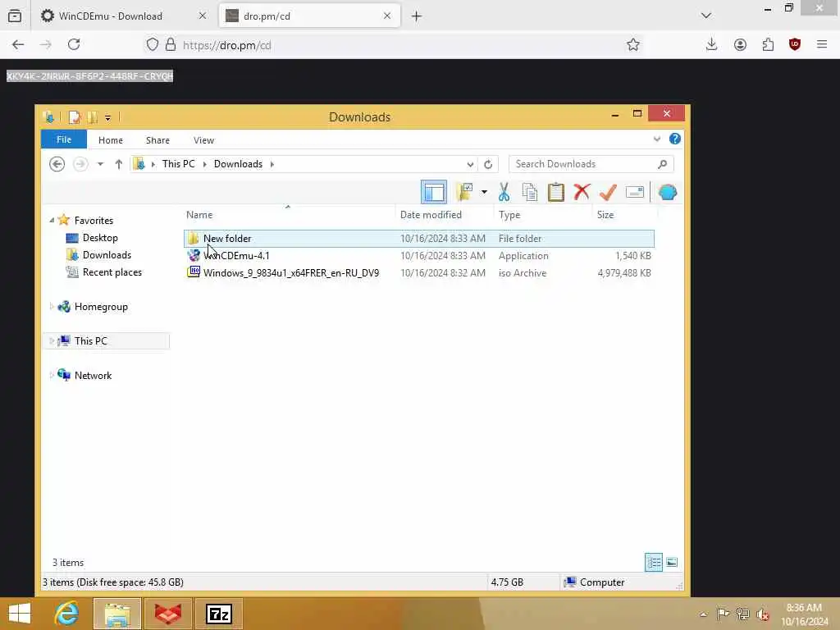Viewport: 840px width, 630px height.
Task: Click the Search Downloads field
Action: pyautogui.click(x=591, y=164)
